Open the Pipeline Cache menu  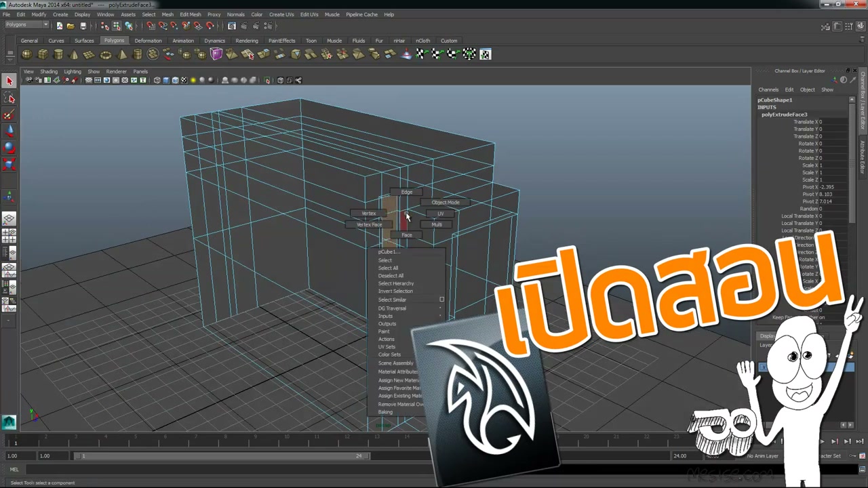point(361,14)
